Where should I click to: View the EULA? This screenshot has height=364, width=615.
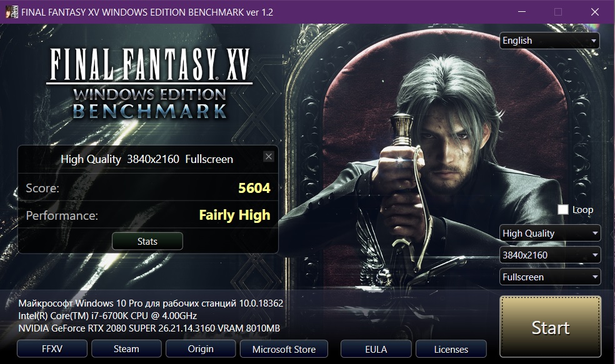tap(376, 349)
